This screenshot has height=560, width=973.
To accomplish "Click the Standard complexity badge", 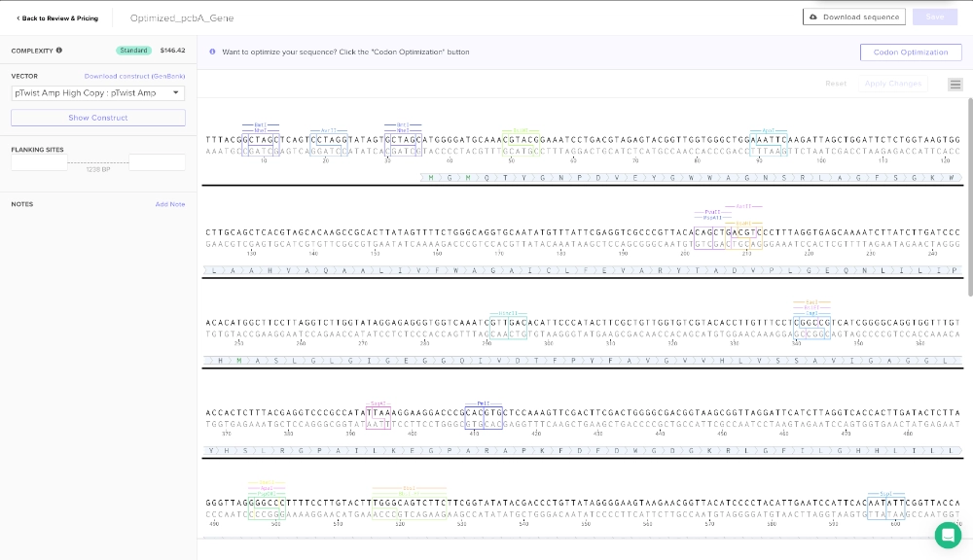I will tap(134, 51).
